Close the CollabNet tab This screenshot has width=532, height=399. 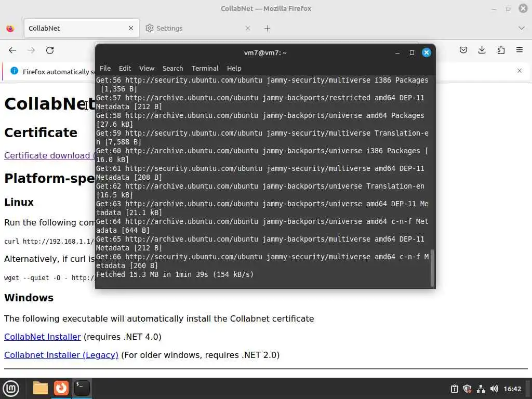coord(131,28)
